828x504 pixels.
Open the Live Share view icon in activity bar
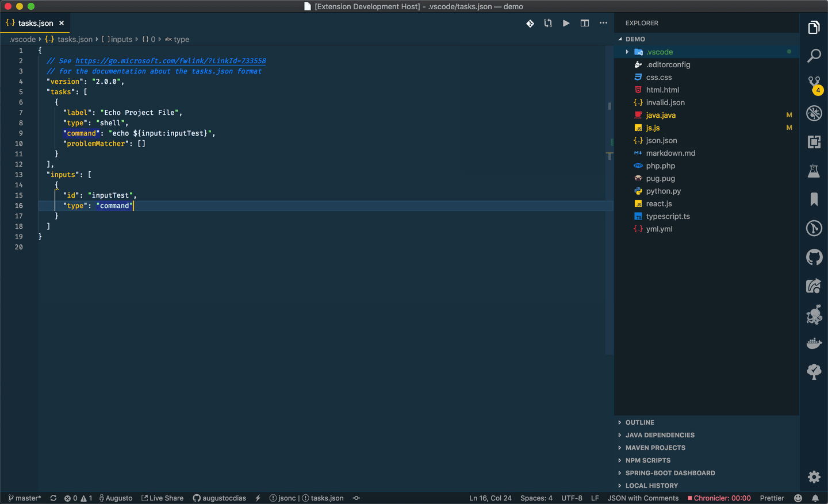814,286
